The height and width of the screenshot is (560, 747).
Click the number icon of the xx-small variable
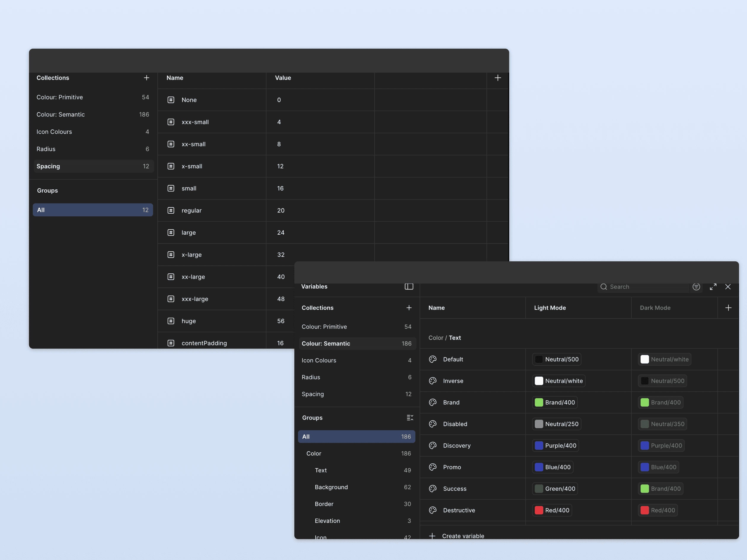click(171, 144)
